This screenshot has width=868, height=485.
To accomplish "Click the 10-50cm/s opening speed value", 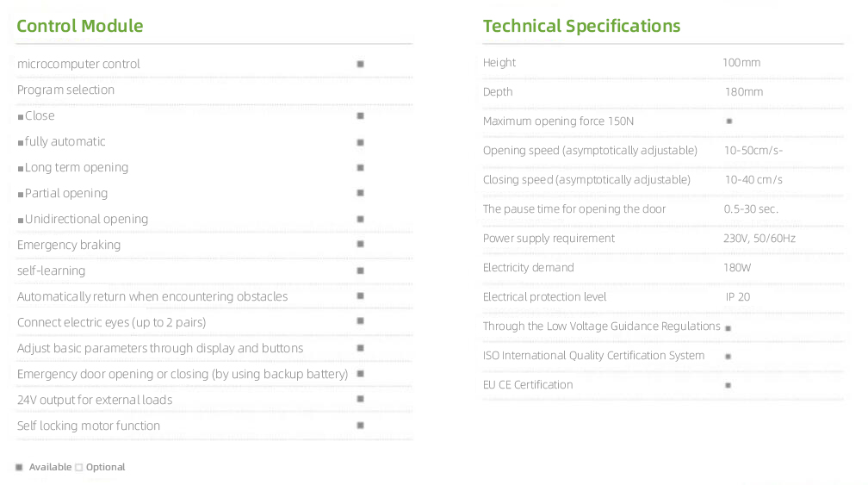I will click(x=753, y=151).
